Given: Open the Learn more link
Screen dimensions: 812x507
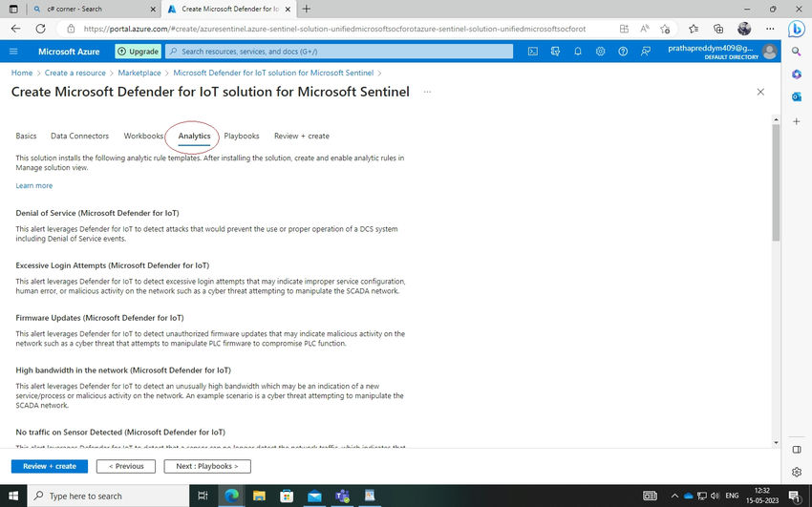Looking at the screenshot, I should point(33,186).
